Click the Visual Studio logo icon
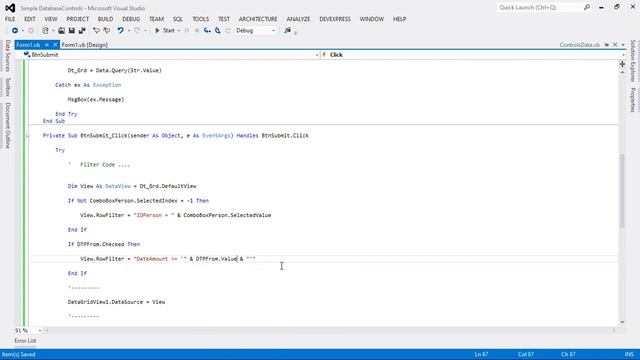Image resolution: width=640 pixels, height=360 pixels. click(x=10, y=8)
